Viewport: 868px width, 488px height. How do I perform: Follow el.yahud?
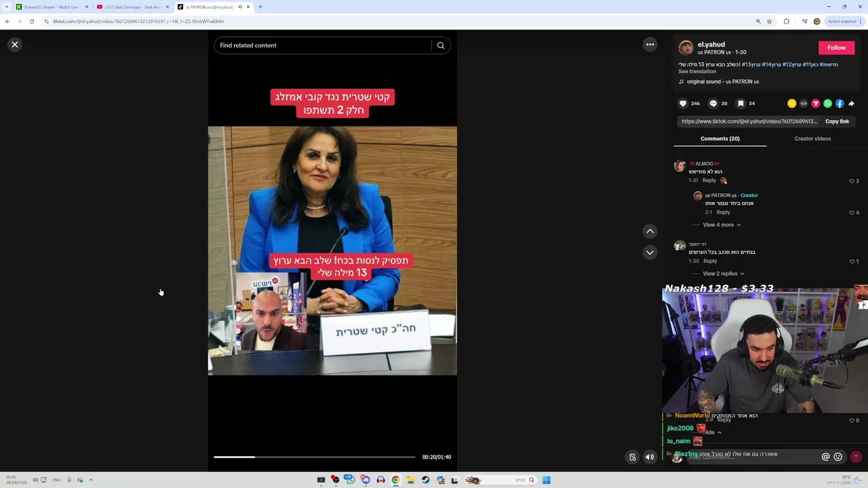[836, 47]
